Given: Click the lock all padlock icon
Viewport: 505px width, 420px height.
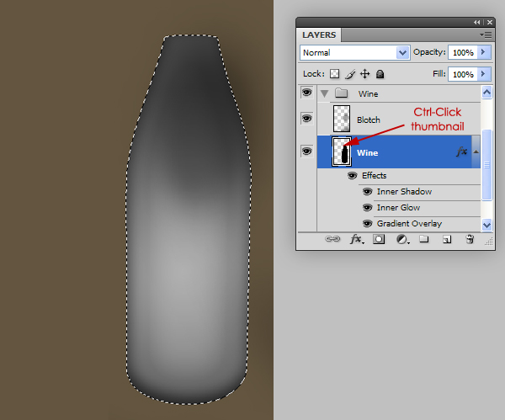Looking at the screenshot, I should click(380, 74).
